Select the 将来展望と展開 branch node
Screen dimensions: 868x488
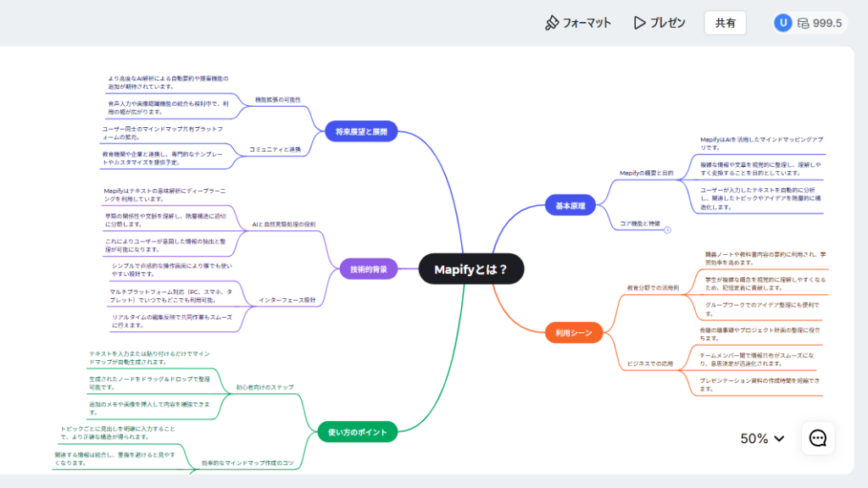coord(361,133)
